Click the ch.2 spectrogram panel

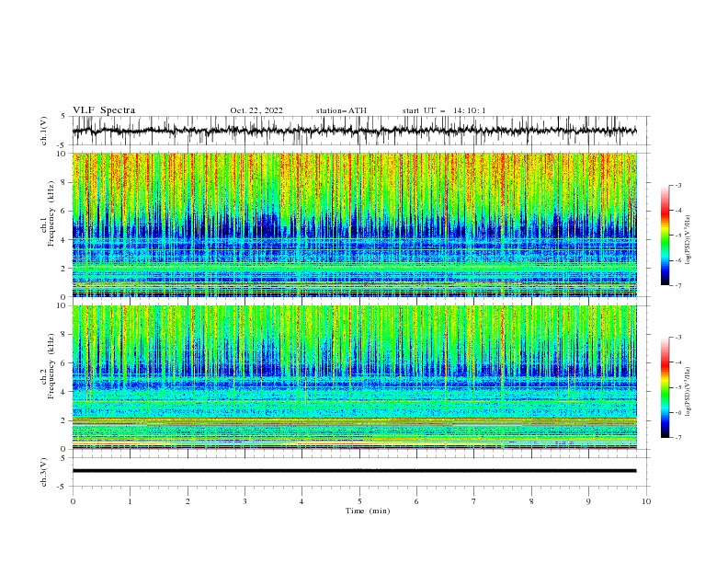click(x=355, y=377)
